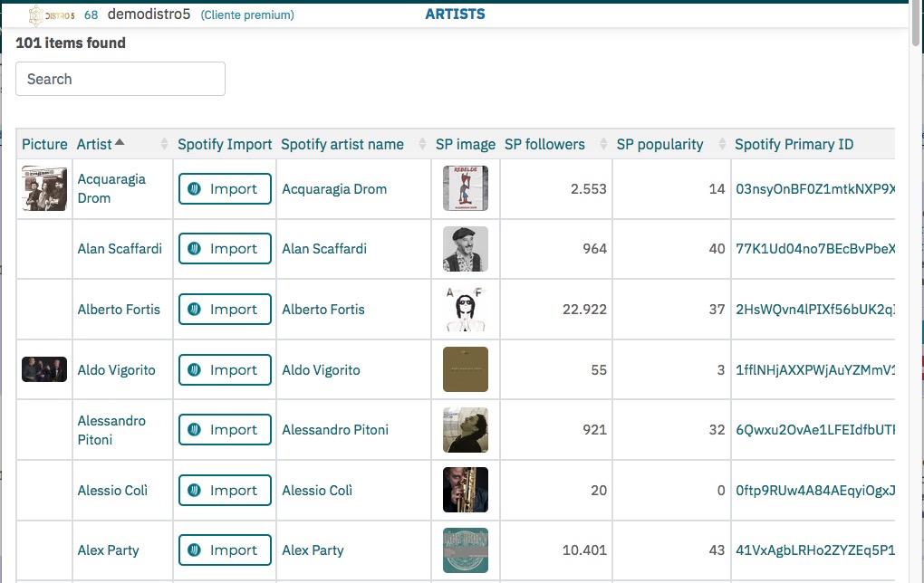View Alessandro Pitoni Spotify image
The height and width of the screenshot is (583, 924).
[466, 430]
